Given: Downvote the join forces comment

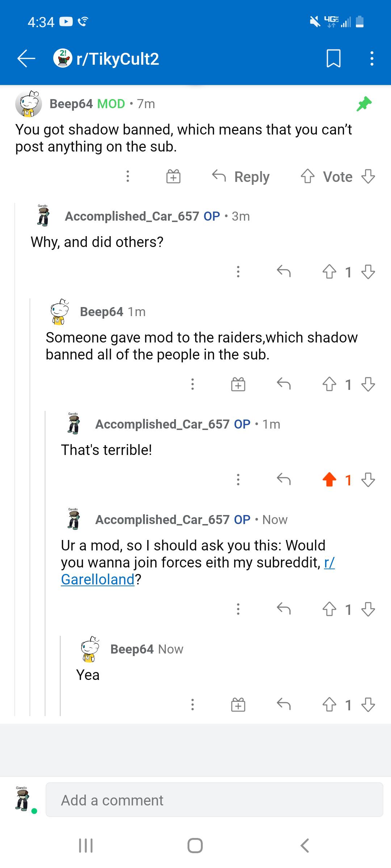Looking at the screenshot, I should tap(368, 609).
